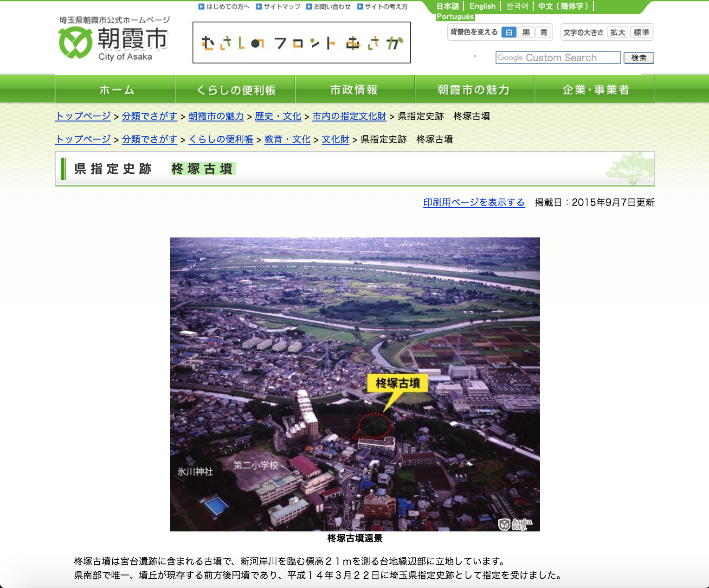This screenshot has width=709, height=588.
Task: Click the 検索 search button
Action: (639, 58)
